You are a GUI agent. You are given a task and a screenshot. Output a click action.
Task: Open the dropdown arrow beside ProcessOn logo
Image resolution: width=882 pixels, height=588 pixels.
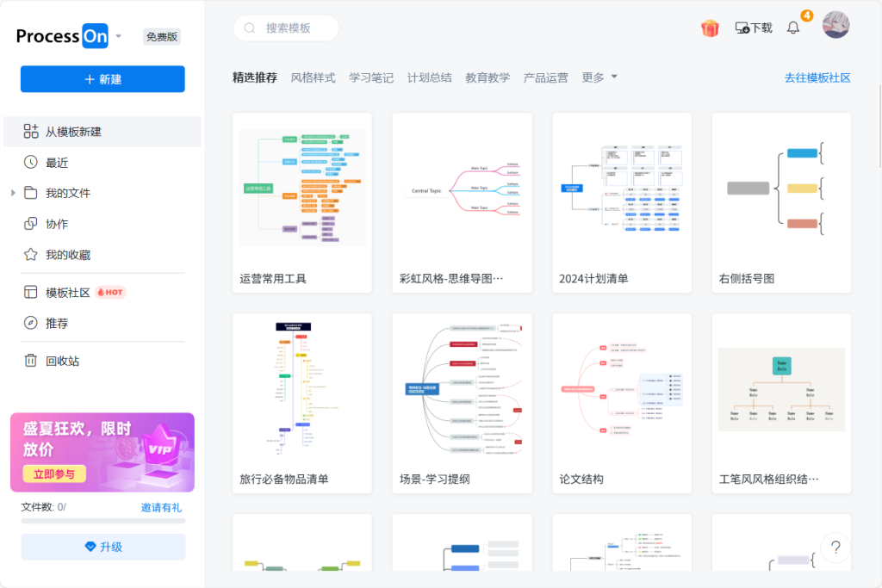click(119, 36)
